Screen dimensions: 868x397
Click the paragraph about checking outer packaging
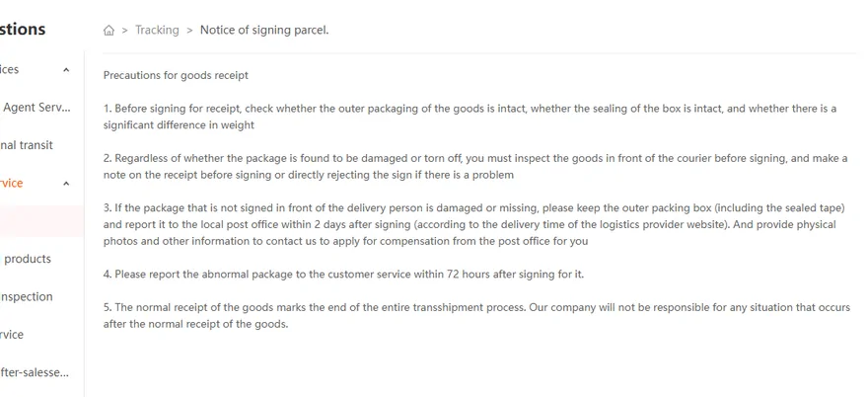(470, 117)
